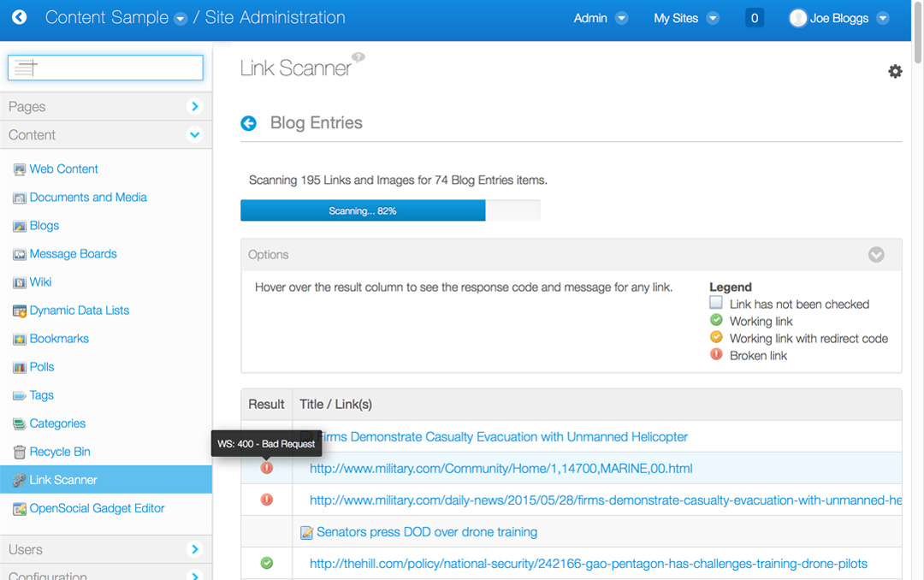Open the military.com Community Home link
The height and width of the screenshot is (580, 924).
500,469
